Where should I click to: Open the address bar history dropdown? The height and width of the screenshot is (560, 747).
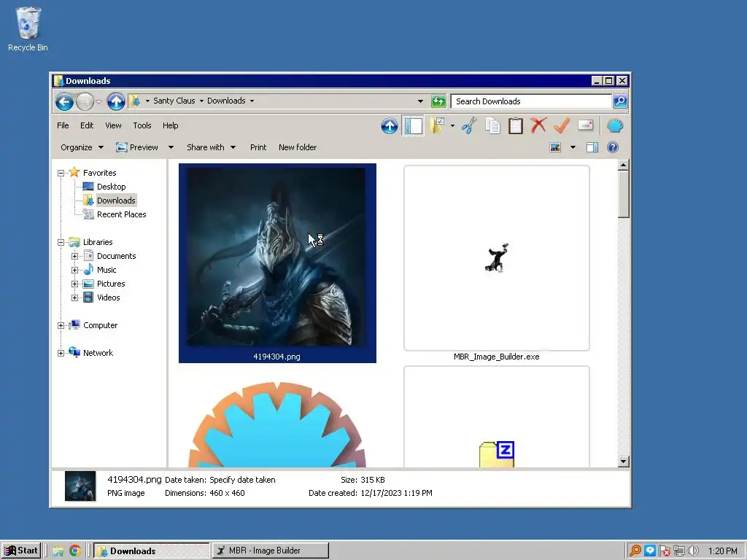tap(420, 101)
